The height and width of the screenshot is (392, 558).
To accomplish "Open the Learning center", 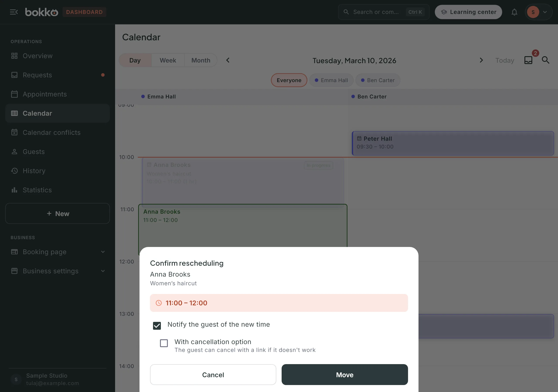I will click(x=468, y=12).
